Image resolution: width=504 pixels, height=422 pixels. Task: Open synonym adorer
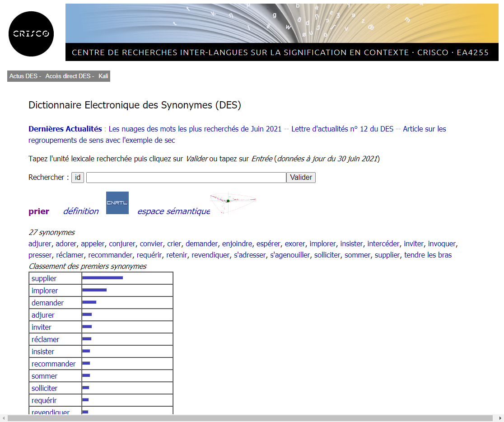click(x=66, y=244)
